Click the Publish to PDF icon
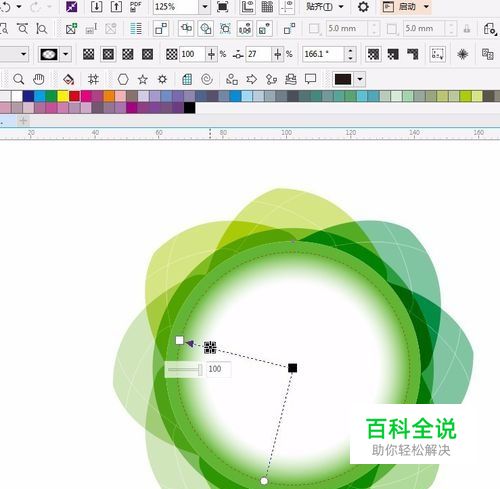Screen dimensions: 500x489 click(x=135, y=7)
